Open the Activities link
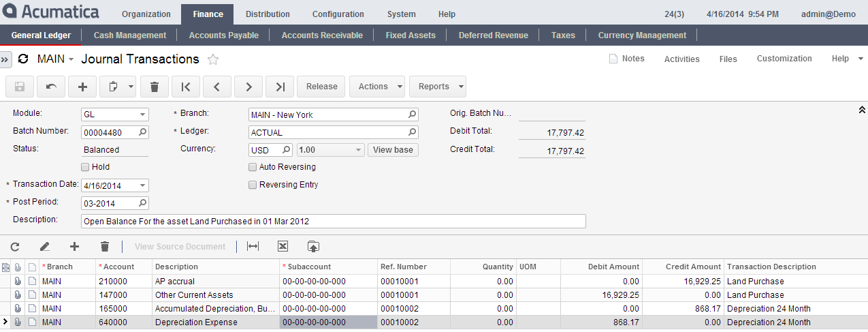Viewport: 868px width, 332px height. (x=681, y=59)
